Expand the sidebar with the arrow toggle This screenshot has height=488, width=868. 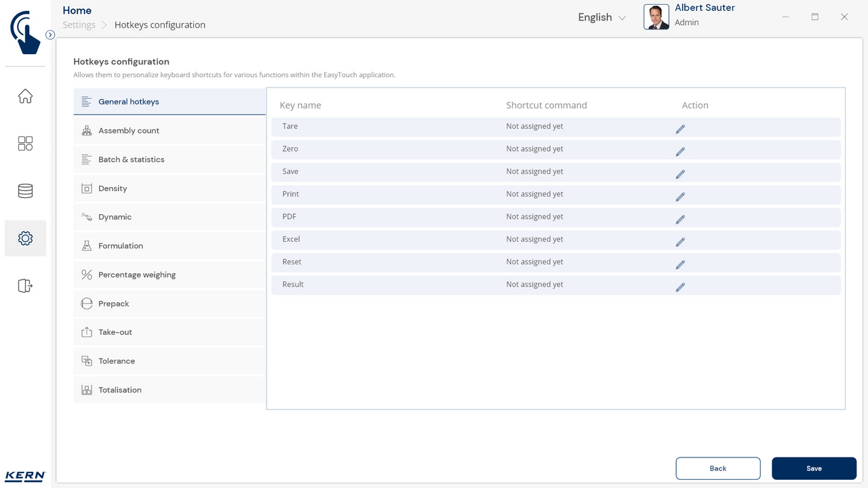pyautogui.click(x=50, y=35)
